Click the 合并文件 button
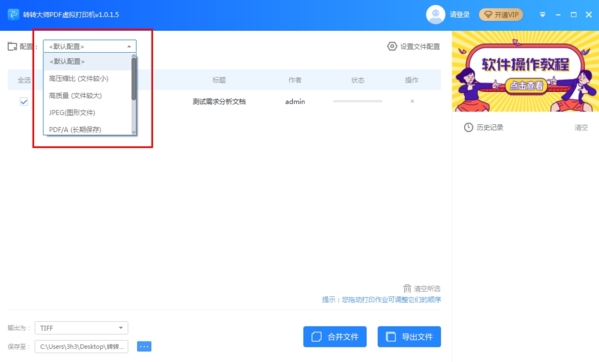 (x=335, y=337)
